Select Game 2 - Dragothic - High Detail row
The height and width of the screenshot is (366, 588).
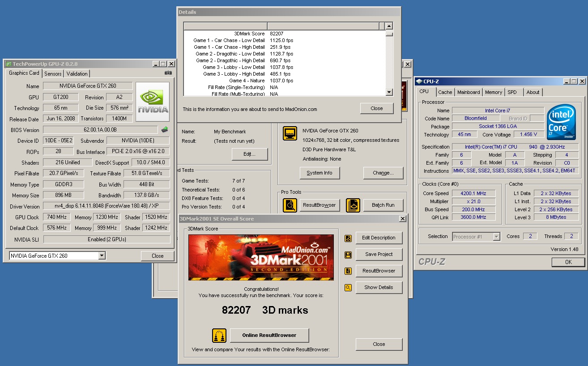(284, 60)
